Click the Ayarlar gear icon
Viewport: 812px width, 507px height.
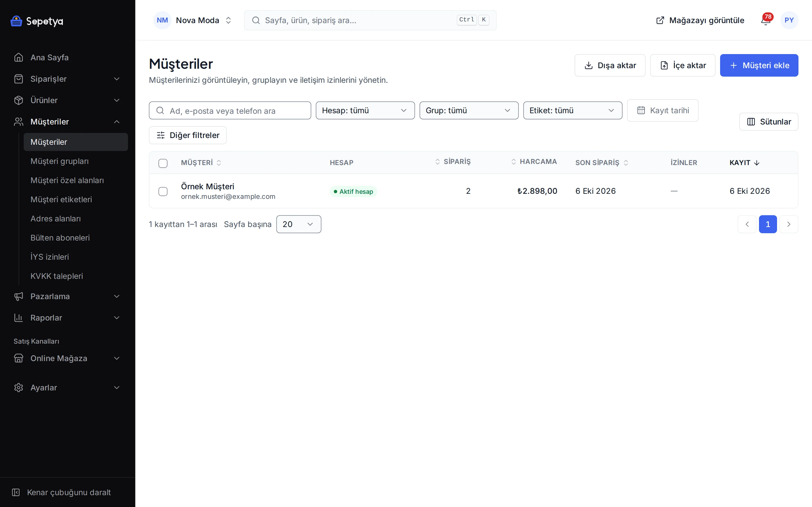[x=18, y=388]
